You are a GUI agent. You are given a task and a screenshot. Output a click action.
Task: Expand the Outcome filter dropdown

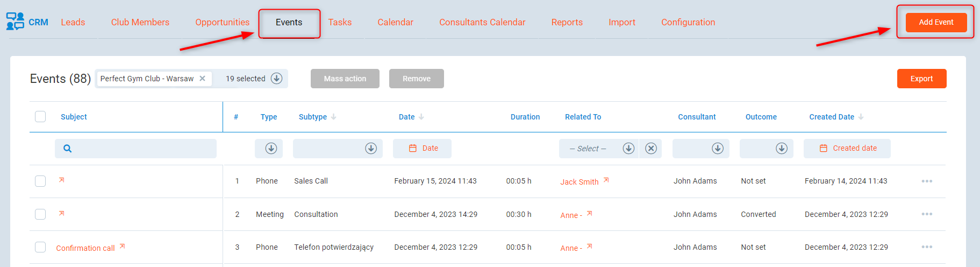(781, 149)
